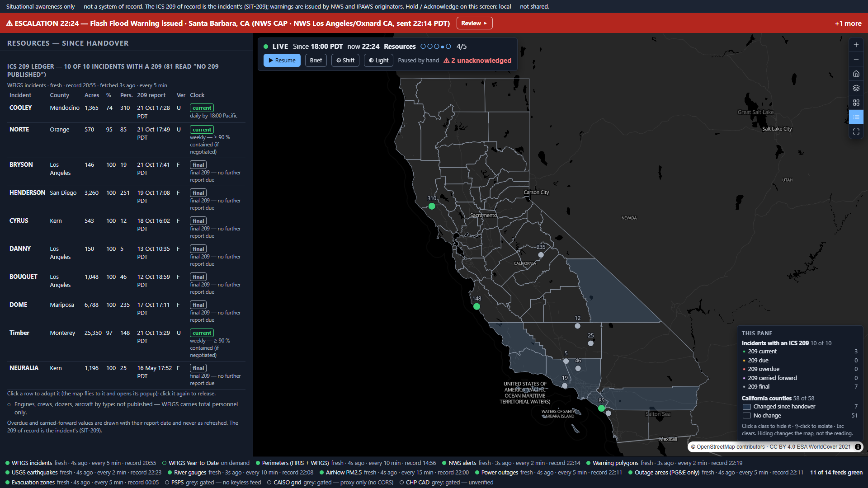The image size is (868, 488).
Task: Enter fullscreen map mode
Action: point(856,131)
